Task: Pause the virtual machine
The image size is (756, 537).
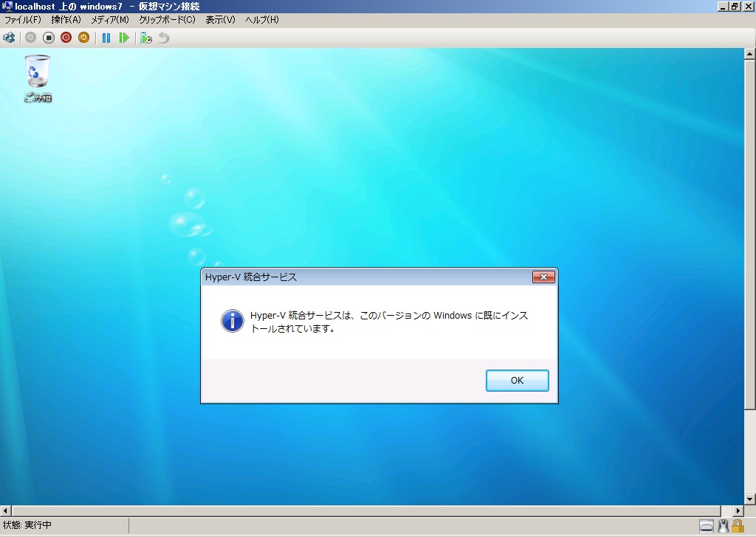Action: coord(106,38)
